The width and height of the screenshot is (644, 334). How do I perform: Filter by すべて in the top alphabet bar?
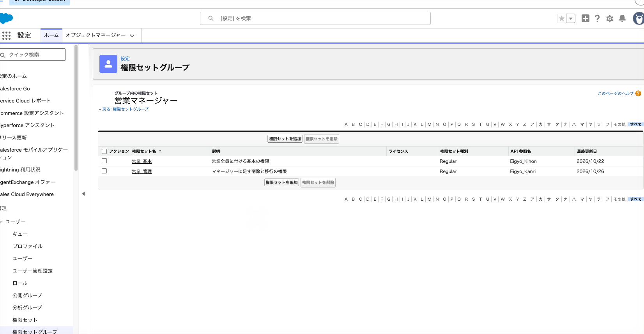tap(635, 124)
